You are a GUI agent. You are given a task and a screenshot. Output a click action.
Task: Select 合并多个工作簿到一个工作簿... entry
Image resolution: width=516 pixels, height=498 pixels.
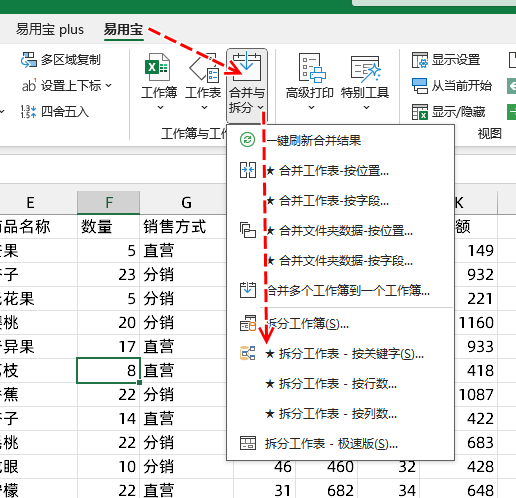coord(340,291)
